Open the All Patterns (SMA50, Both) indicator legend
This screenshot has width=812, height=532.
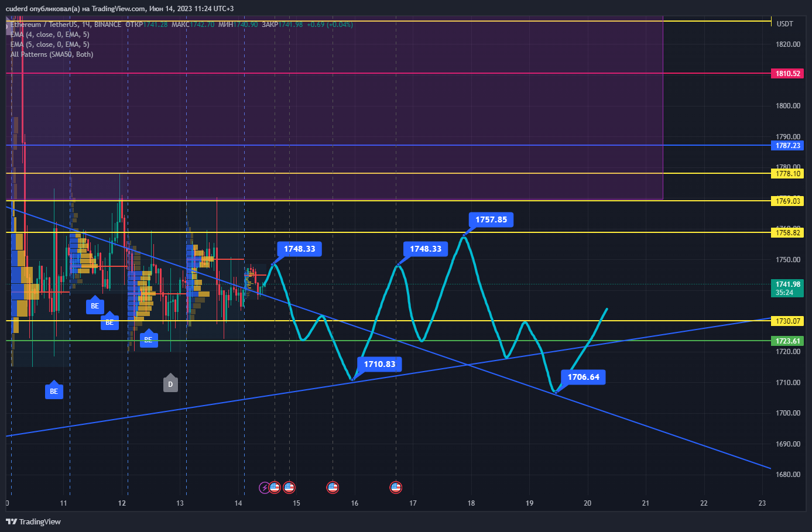pos(52,54)
